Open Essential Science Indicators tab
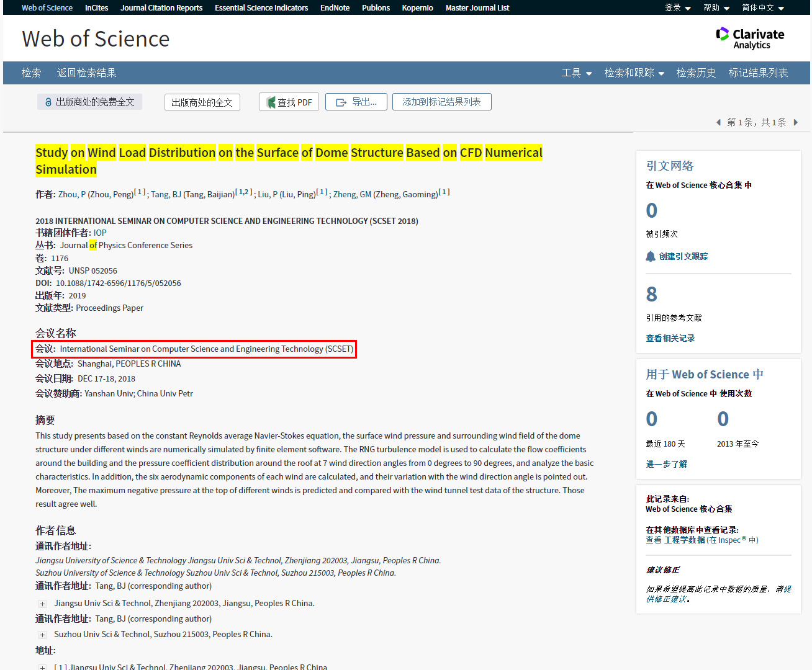Image resolution: width=812 pixels, height=670 pixels. (261, 7)
